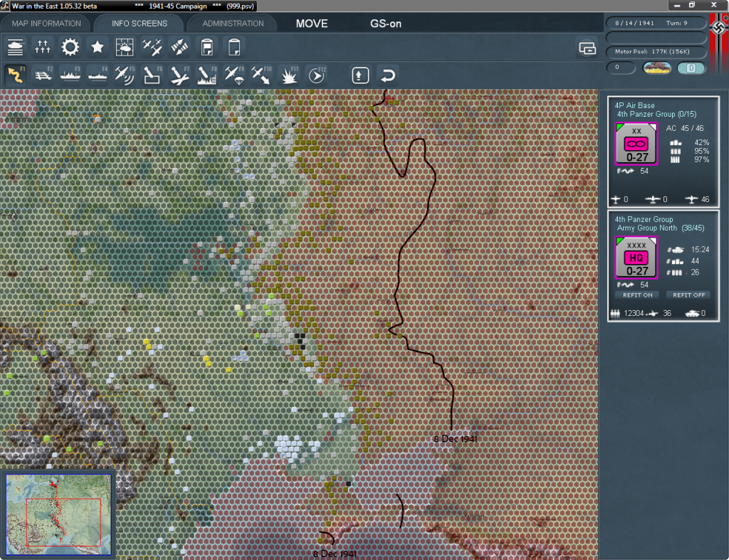
Task: Open the 4P Air Base unit name
Action: coord(634,105)
